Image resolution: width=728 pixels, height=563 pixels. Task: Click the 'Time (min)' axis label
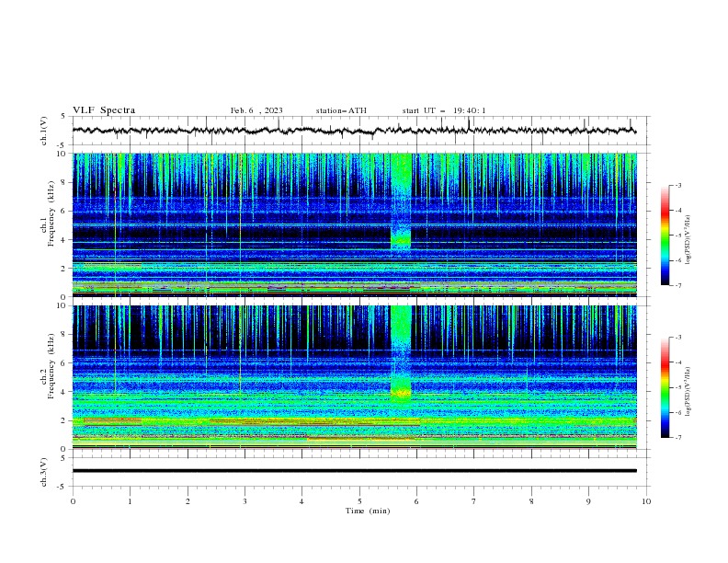[368, 511]
